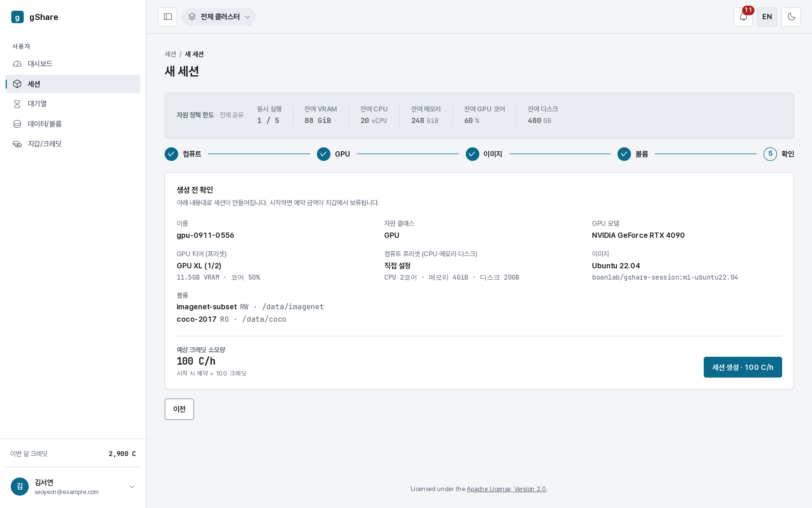Click the 데이터/볼륨 database icon
The width and height of the screenshot is (812, 508).
click(17, 124)
